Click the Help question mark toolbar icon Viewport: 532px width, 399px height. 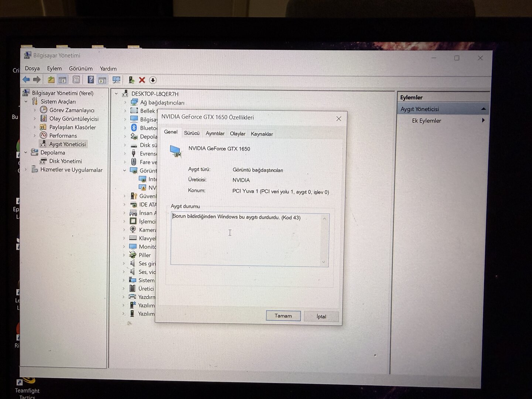pos(91,80)
